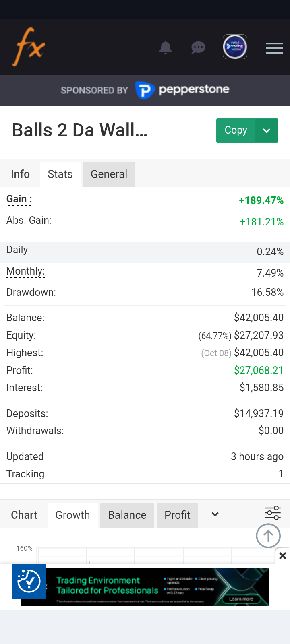Click the blue checkmark badge icon
Image resolution: width=290 pixels, height=644 pixels.
29,581
